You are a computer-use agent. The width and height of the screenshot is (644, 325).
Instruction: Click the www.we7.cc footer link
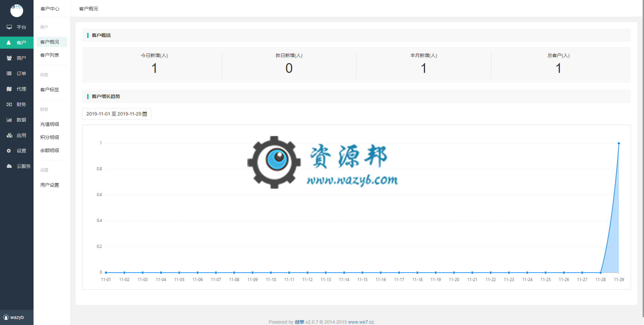click(361, 322)
